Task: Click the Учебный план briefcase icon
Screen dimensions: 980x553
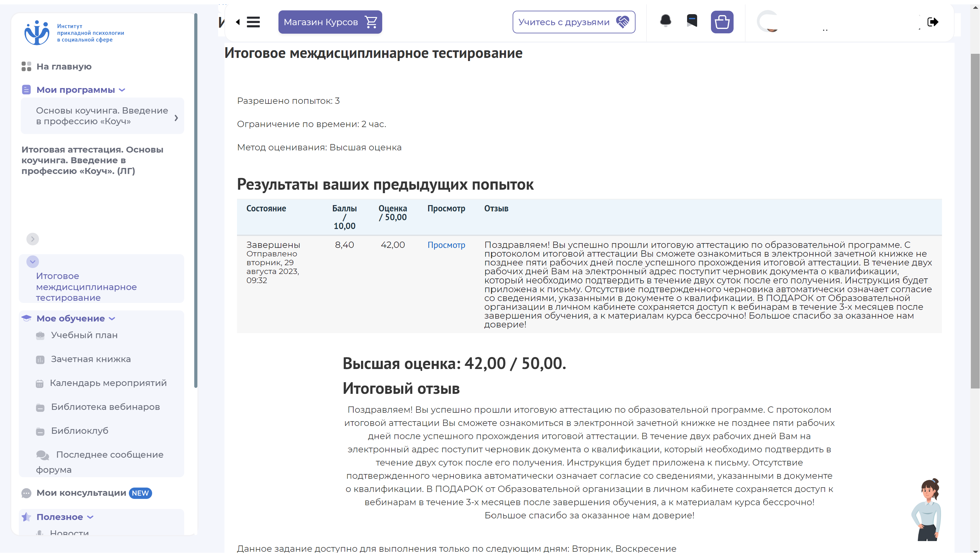Action: [40, 336]
